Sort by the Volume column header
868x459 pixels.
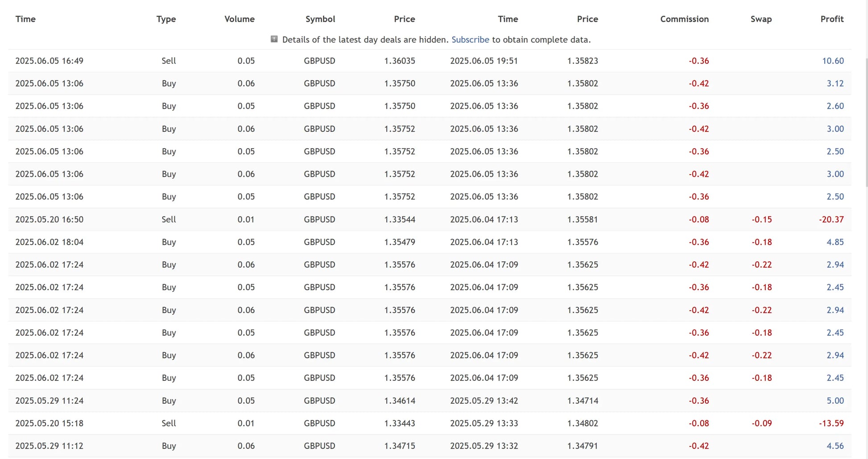tap(240, 19)
